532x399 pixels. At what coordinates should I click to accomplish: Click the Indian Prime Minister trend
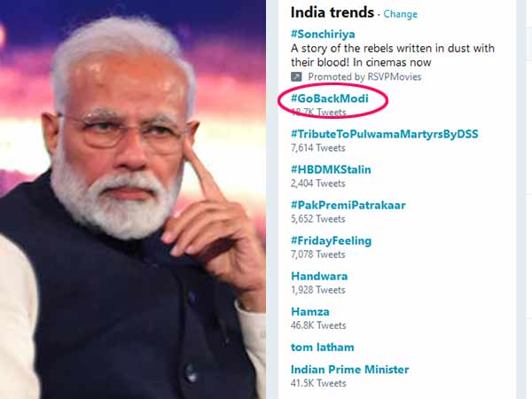coord(349,369)
